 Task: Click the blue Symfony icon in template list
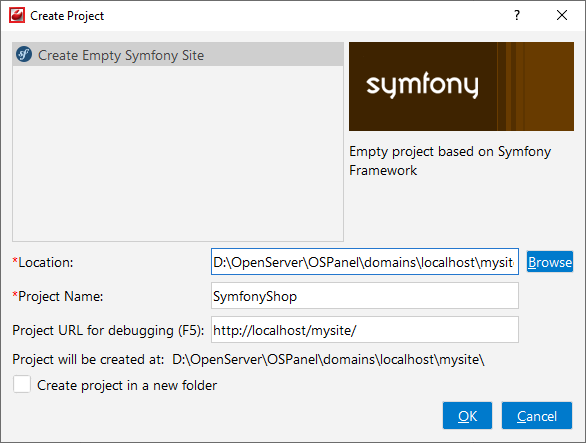click(x=24, y=55)
